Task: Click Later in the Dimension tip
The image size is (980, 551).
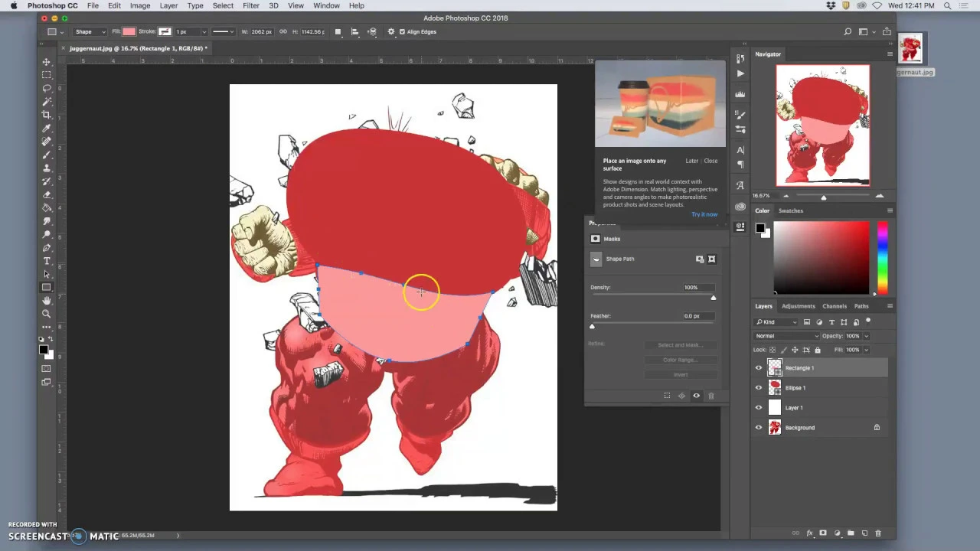Action: pos(692,161)
